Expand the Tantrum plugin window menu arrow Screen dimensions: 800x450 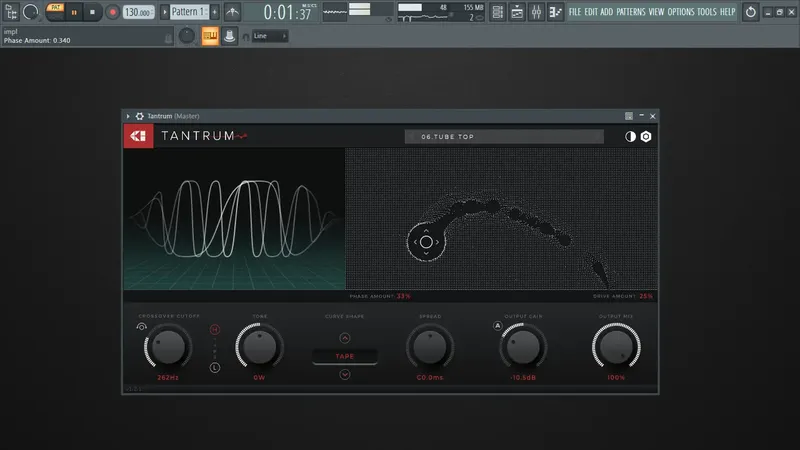[128, 116]
